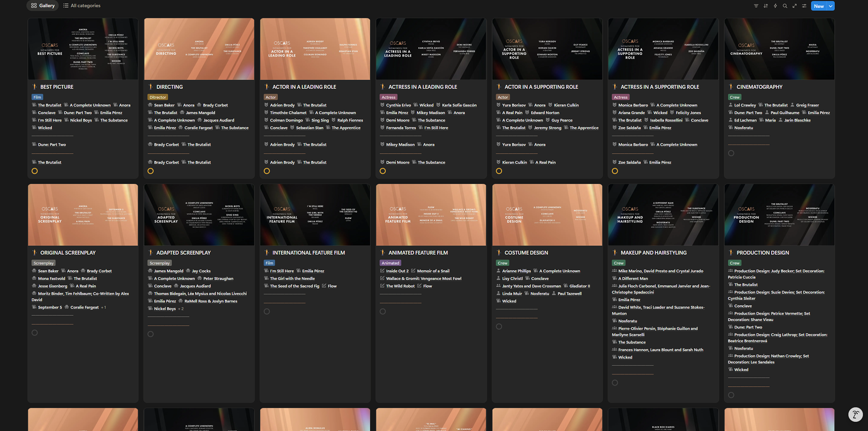Open the Greig Fraser link

[807, 105]
